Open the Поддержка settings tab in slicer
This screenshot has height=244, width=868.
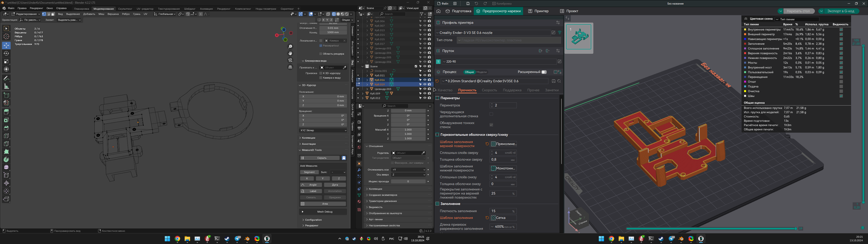512,90
